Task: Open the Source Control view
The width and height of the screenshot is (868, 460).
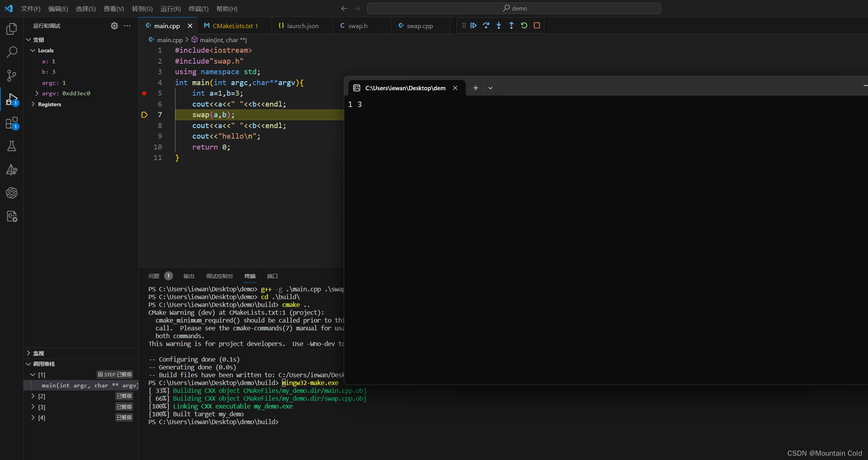Action: click(12, 75)
